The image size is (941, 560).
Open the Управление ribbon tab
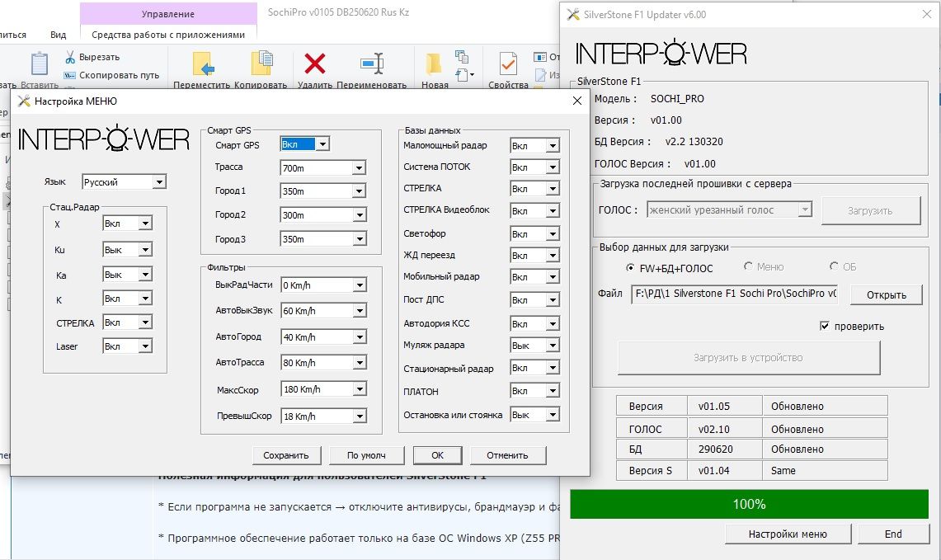pyautogui.click(x=168, y=13)
